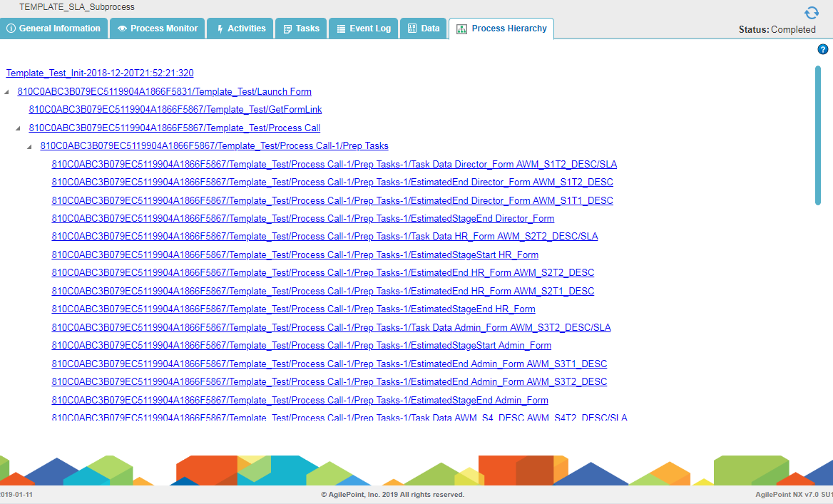Collapse the Prep Tasks tree node
Viewport: 833px width, 504px height.
[x=30, y=147]
